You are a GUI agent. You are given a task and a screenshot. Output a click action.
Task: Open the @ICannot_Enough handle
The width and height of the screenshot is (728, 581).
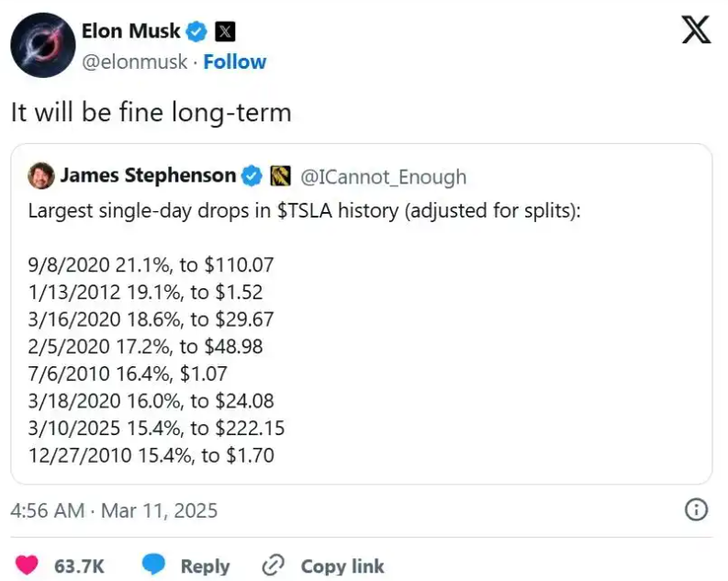383,176
